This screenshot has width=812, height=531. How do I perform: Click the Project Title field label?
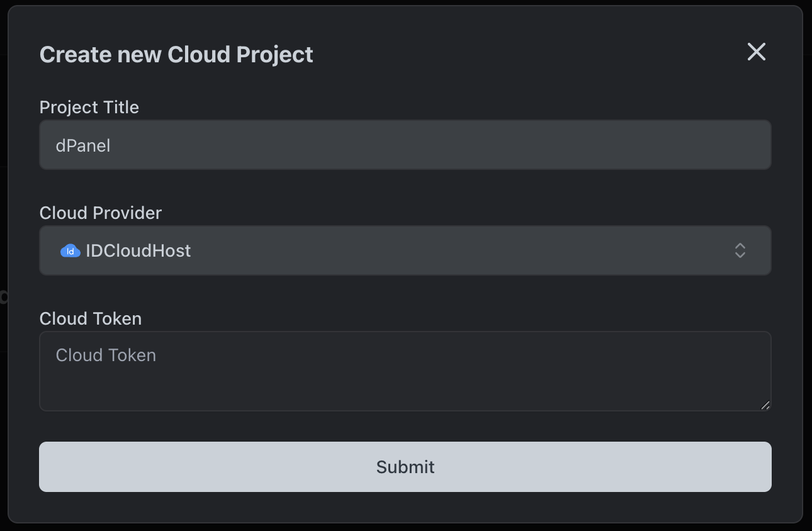coord(89,107)
